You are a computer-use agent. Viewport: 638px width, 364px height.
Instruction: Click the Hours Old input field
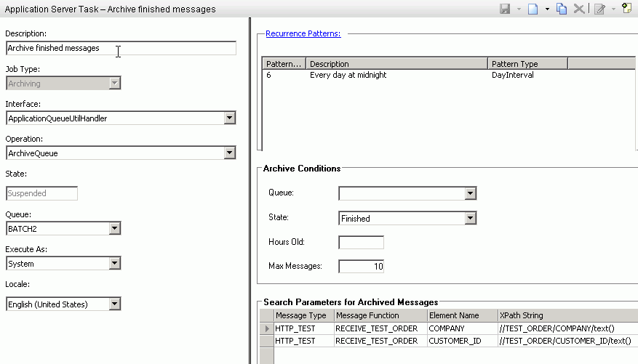362,243
